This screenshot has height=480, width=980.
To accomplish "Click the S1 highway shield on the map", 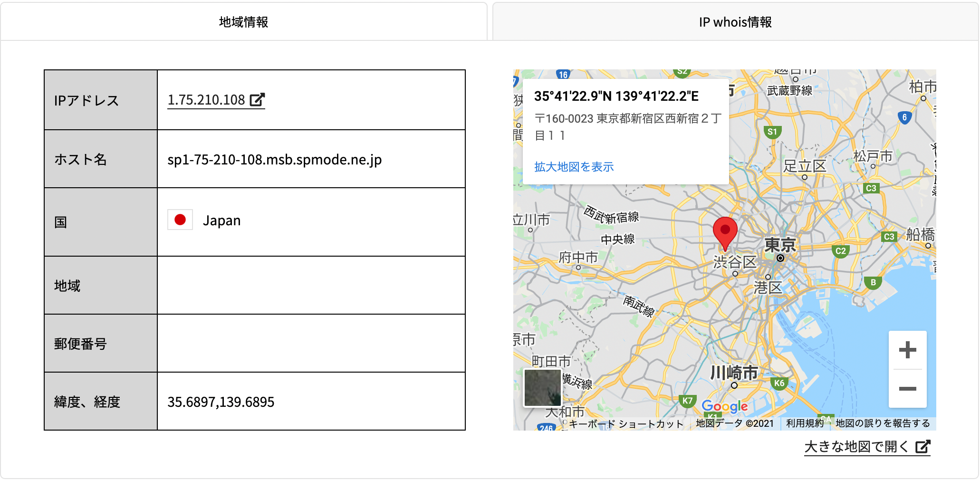I will pyautogui.click(x=772, y=132).
